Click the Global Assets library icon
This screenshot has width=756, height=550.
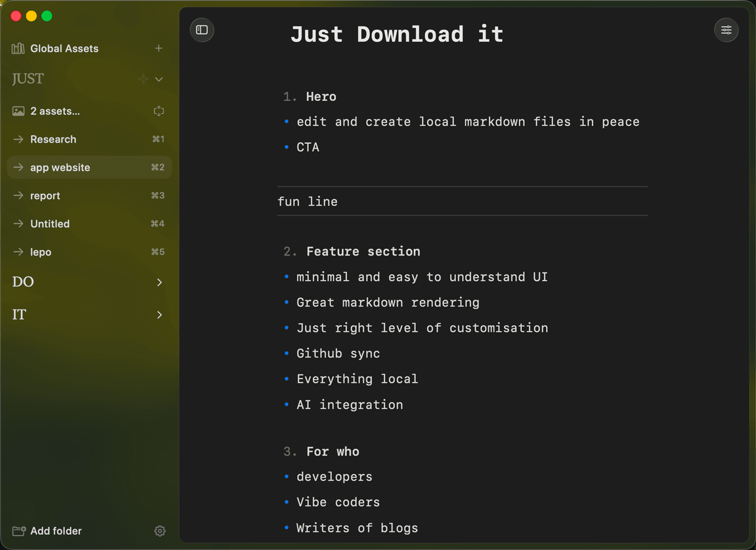(18, 48)
